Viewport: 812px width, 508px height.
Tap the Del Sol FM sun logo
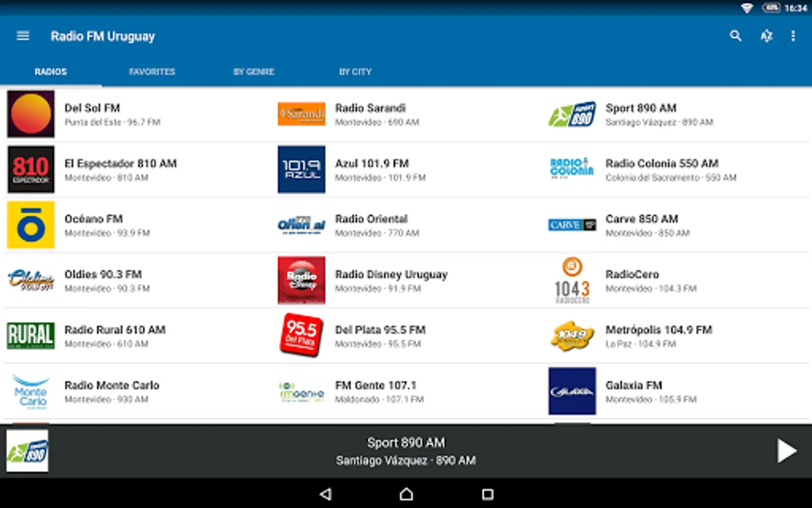coord(31,114)
